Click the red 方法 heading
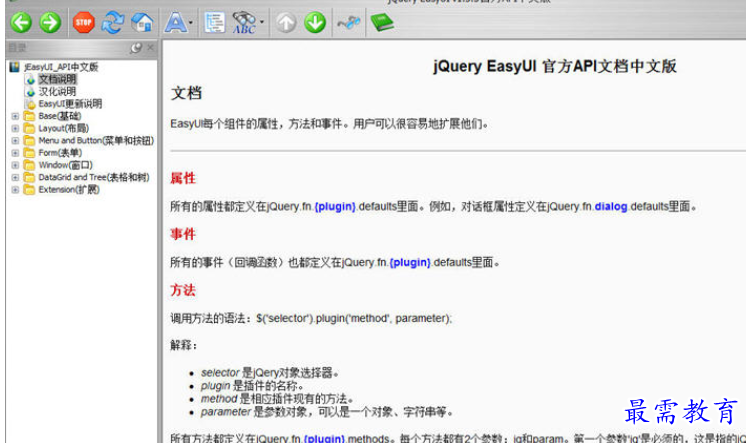Screen dimensions: 746x443 coord(183,290)
